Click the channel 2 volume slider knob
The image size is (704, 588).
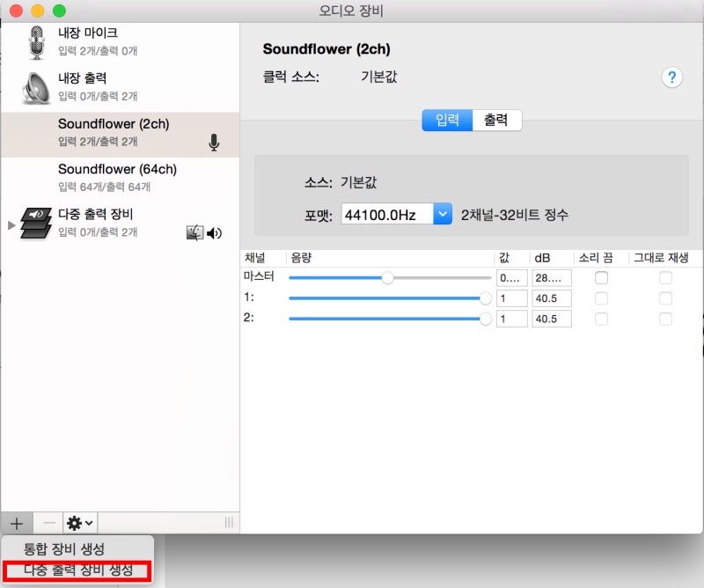point(486,319)
